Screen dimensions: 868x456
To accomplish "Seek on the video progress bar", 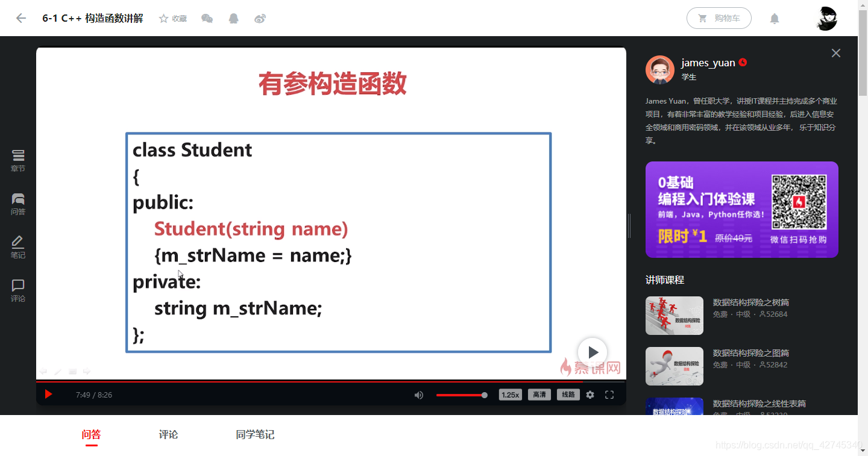I will click(x=331, y=381).
